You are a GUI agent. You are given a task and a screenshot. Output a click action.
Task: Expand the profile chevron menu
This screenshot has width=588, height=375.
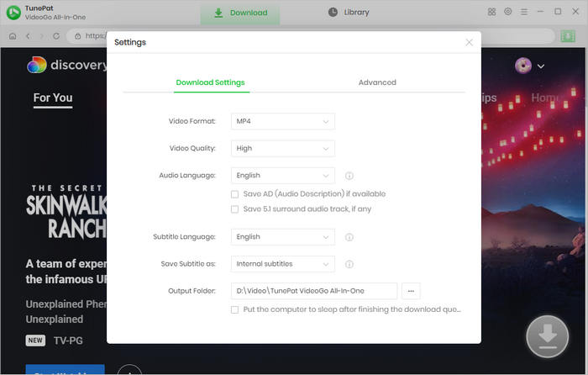(x=541, y=66)
